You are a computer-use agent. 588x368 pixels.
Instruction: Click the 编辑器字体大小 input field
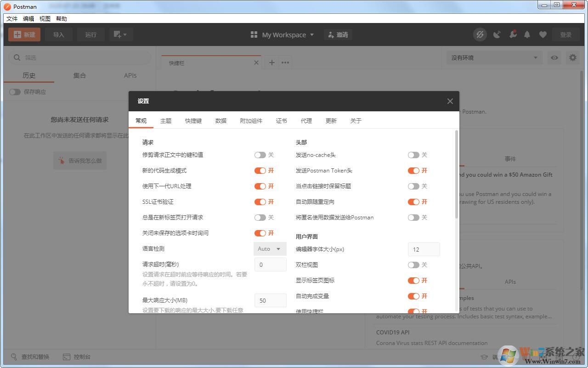pyautogui.click(x=423, y=249)
